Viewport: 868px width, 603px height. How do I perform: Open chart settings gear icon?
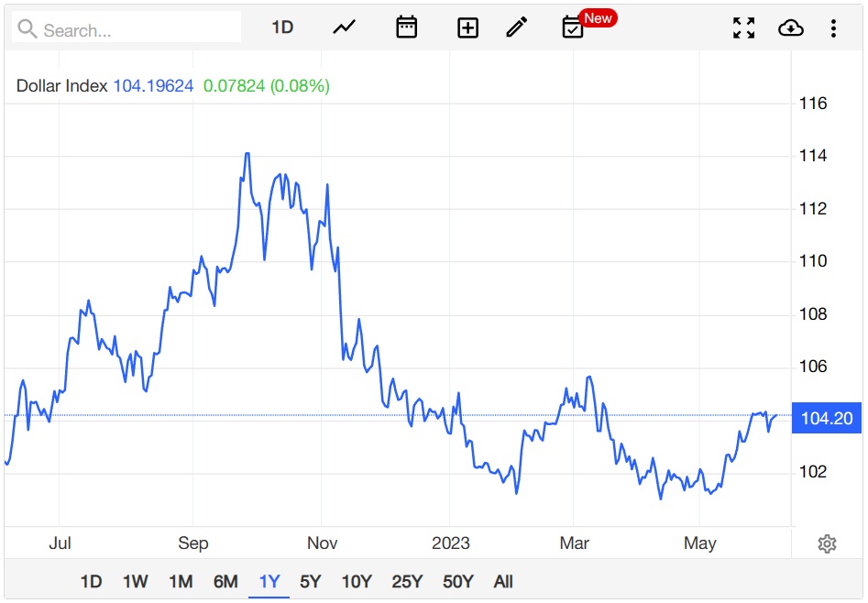827,544
